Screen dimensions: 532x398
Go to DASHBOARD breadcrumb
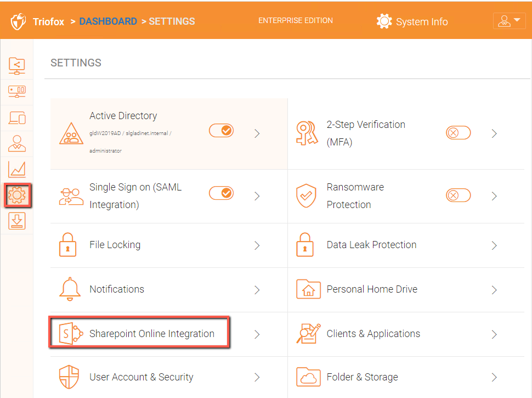click(108, 21)
